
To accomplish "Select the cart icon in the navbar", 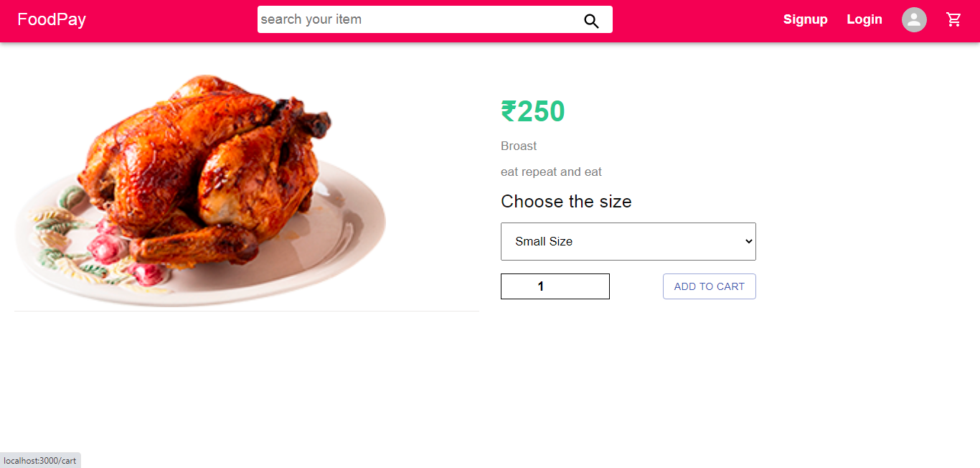I will (953, 19).
